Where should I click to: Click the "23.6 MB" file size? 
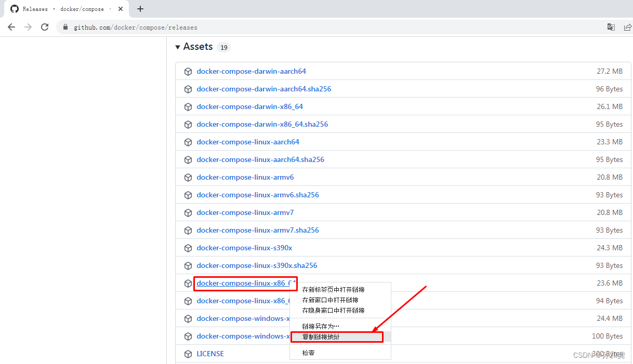click(x=610, y=283)
